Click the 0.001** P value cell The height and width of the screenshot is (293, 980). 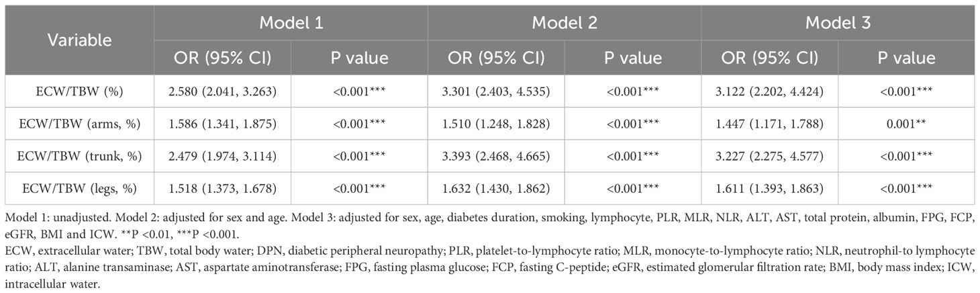coord(905,124)
